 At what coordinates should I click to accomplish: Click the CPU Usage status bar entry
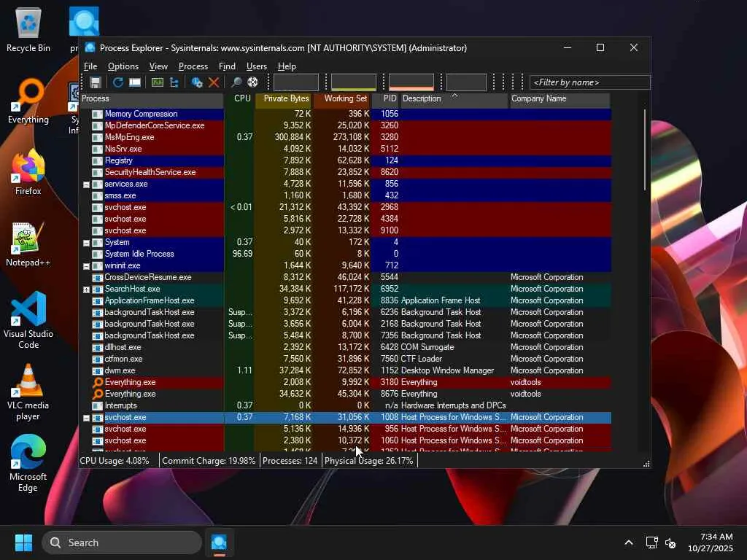tap(115, 461)
